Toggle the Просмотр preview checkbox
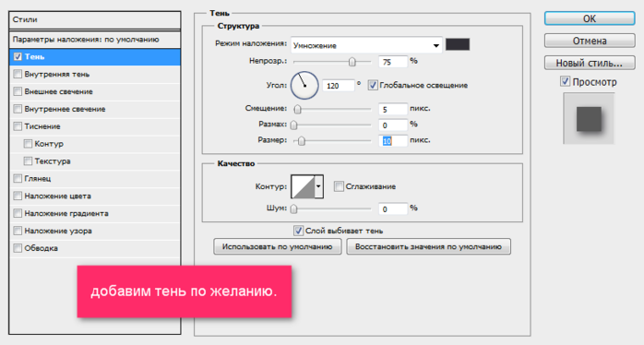644x345 pixels. coord(566,81)
